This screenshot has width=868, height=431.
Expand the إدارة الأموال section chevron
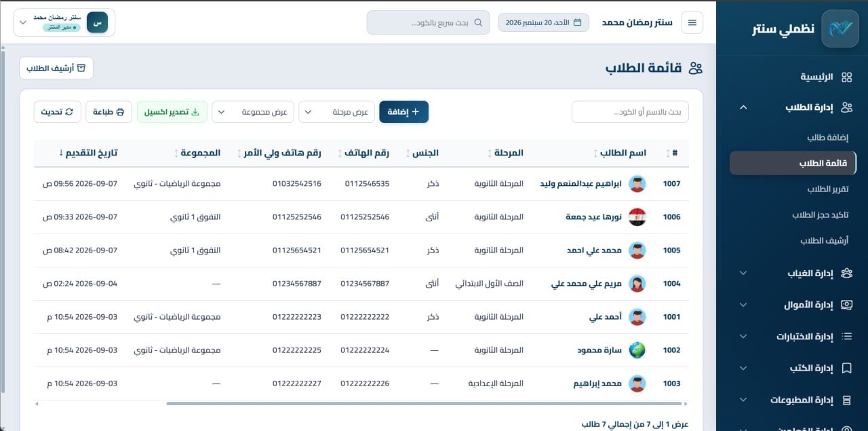tap(743, 305)
